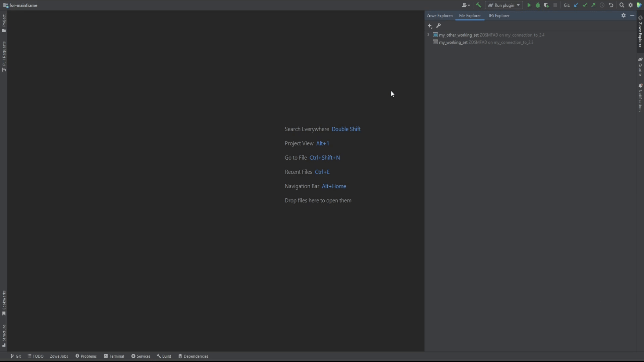644x362 pixels.
Task: Toggle Project tool window stripe button
Action: point(4,23)
